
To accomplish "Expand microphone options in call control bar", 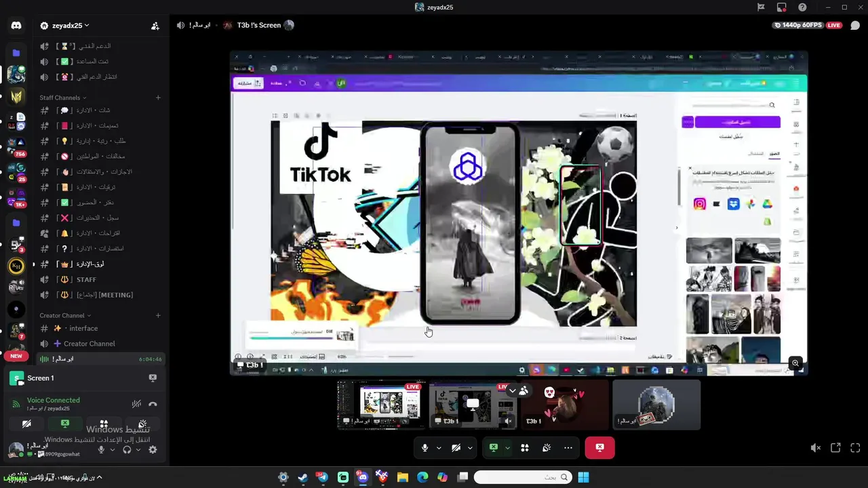I will [439, 447].
